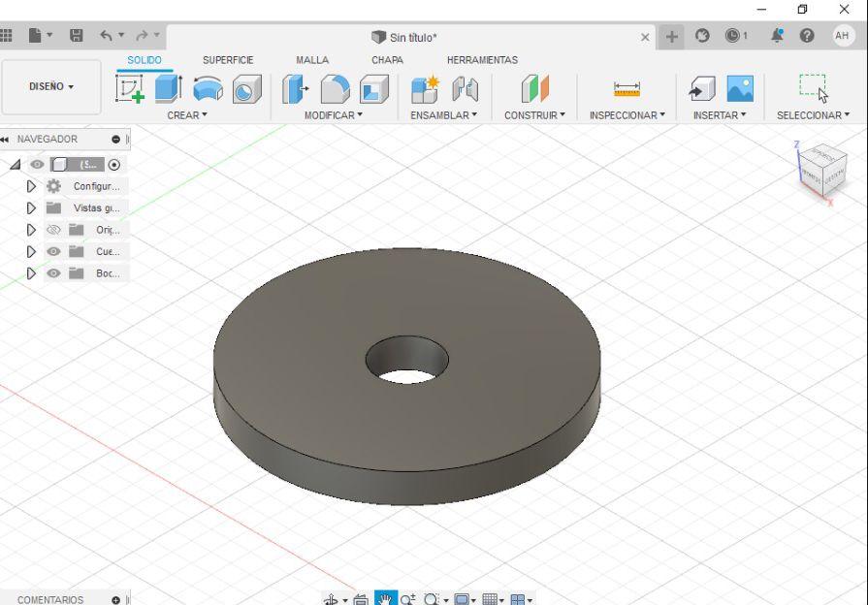This screenshot has width=868, height=605.
Task: Switch to the HERRAMIENTAS tab
Action: click(x=482, y=60)
